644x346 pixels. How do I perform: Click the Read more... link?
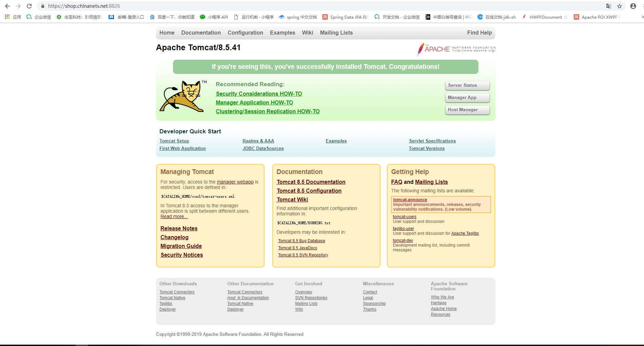174,216
